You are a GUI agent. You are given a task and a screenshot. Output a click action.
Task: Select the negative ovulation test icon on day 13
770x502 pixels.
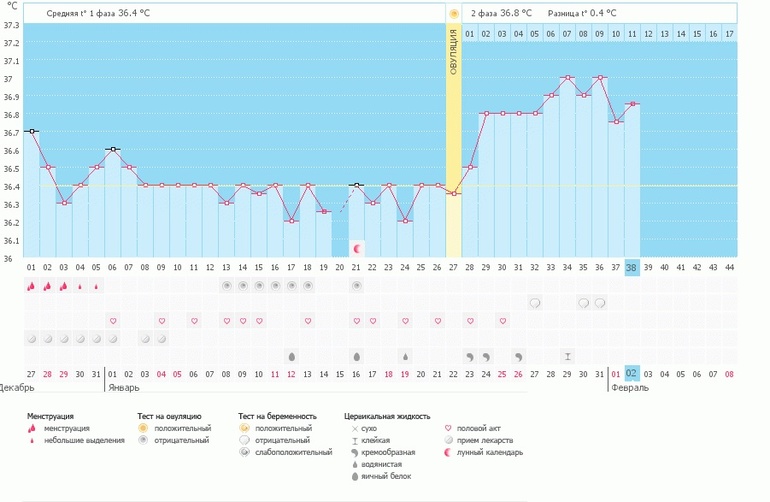pos(226,286)
